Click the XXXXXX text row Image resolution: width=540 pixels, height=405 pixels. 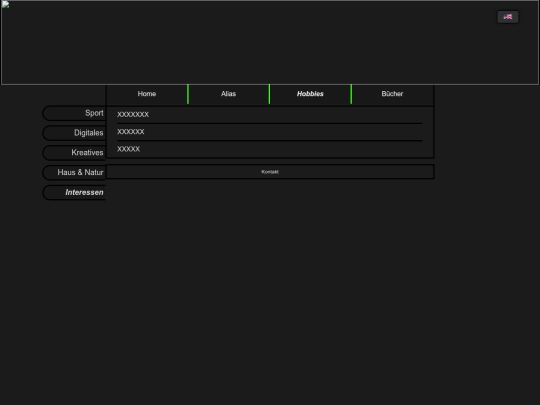[x=131, y=132]
